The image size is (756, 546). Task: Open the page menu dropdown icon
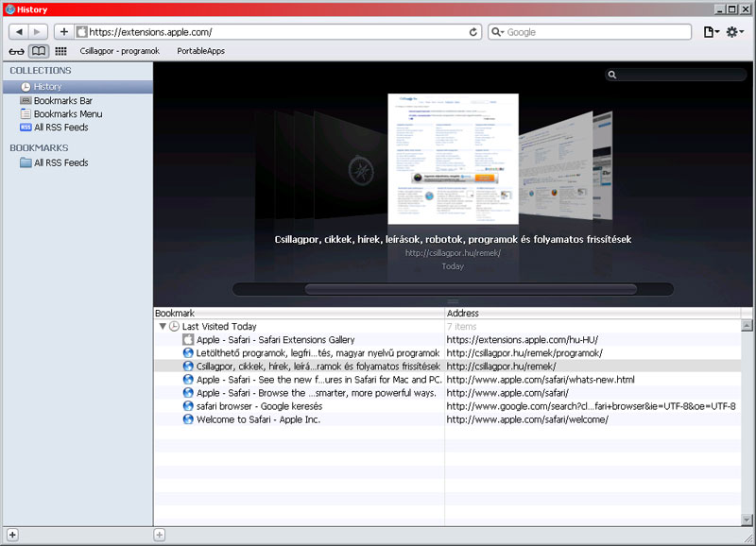(712, 32)
